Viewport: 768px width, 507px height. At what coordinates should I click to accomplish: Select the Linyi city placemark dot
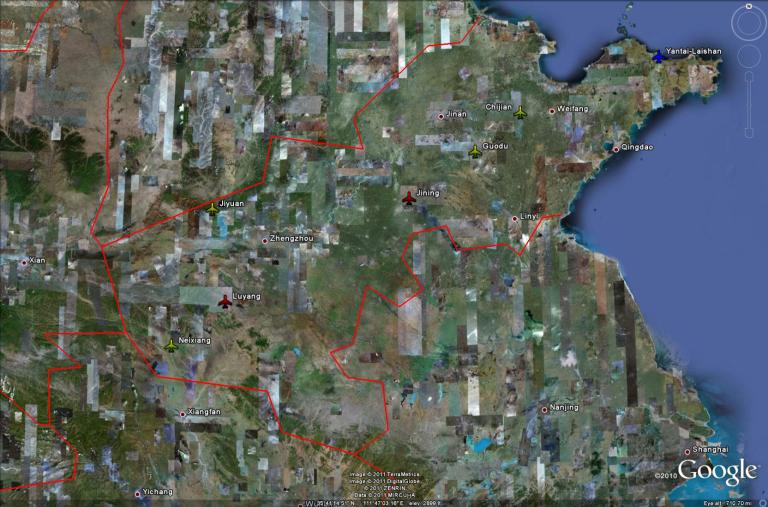[x=514, y=218]
